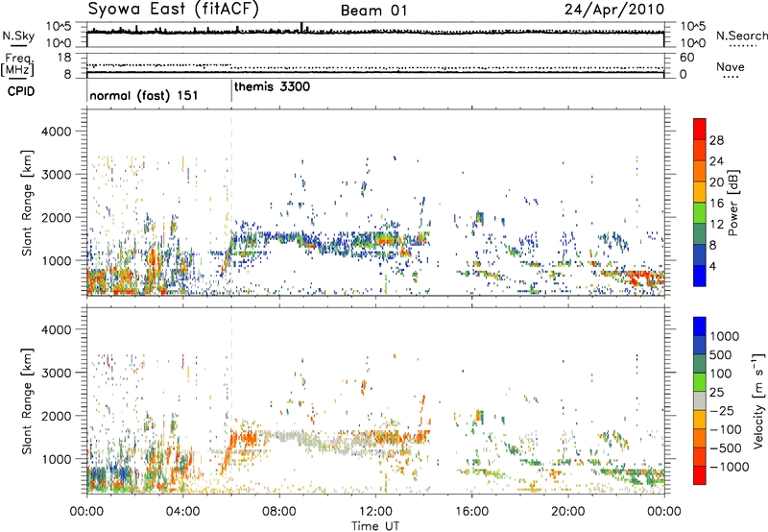This screenshot has width=768, height=532.
Task: Click the '500' Velocity colorbar tick label
Action: pos(721,355)
